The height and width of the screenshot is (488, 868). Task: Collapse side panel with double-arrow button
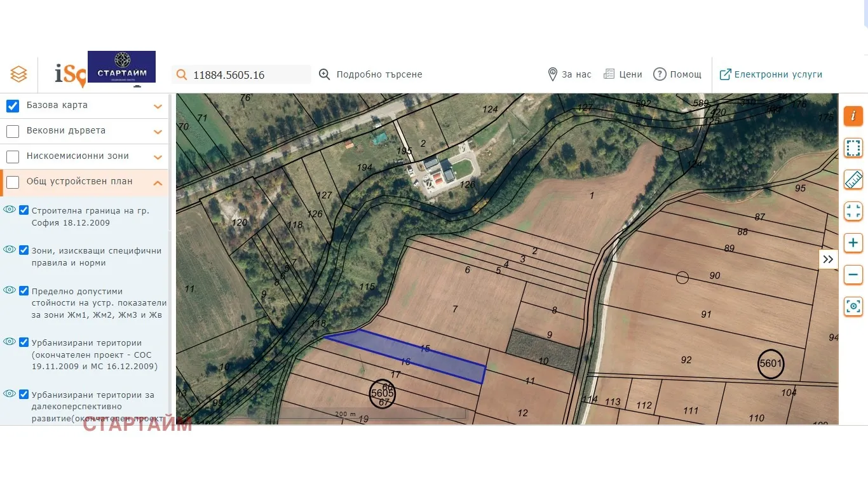tap(828, 259)
